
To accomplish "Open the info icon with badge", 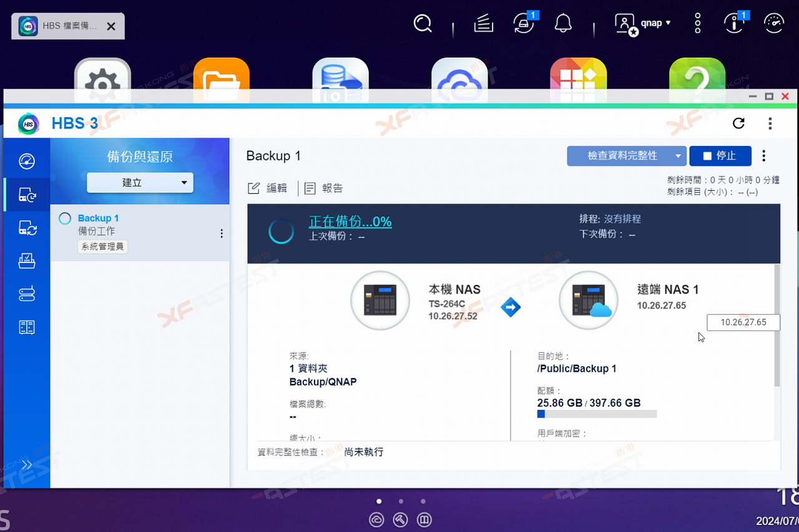I will coord(733,24).
